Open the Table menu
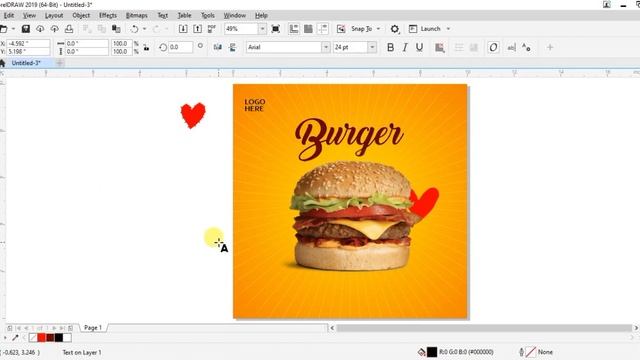This screenshot has width=640, height=360. pos(184,16)
